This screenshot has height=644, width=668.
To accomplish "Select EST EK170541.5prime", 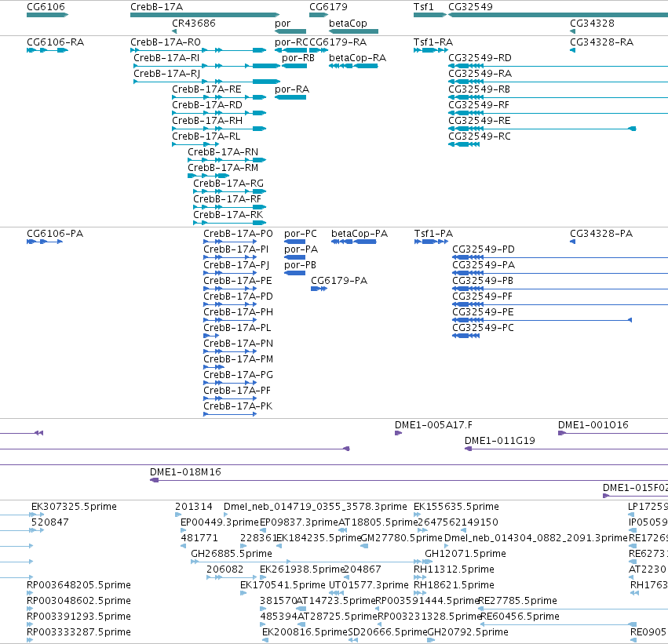I will click(x=243, y=593).
